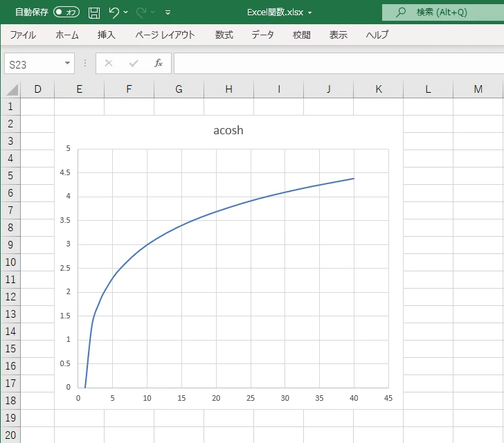Viewport: 504px width, 443px height.
Task: Select column F header
Action: click(x=129, y=89)
